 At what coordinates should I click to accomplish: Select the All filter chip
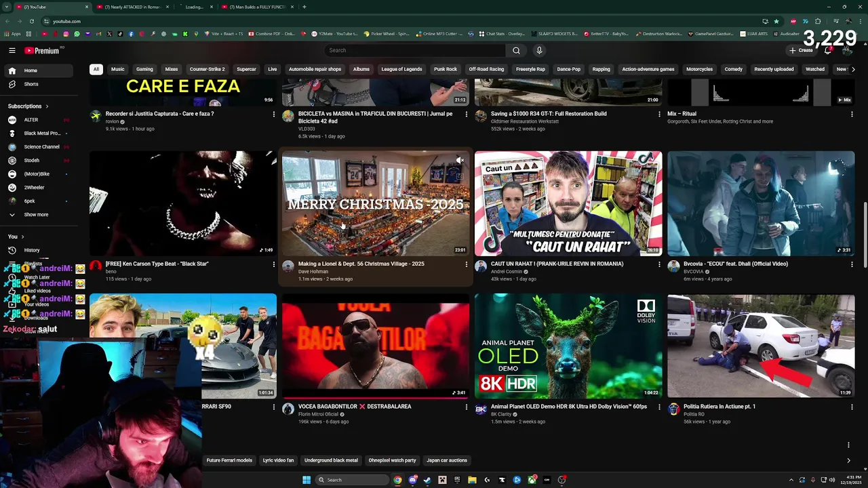coord(96,69)
